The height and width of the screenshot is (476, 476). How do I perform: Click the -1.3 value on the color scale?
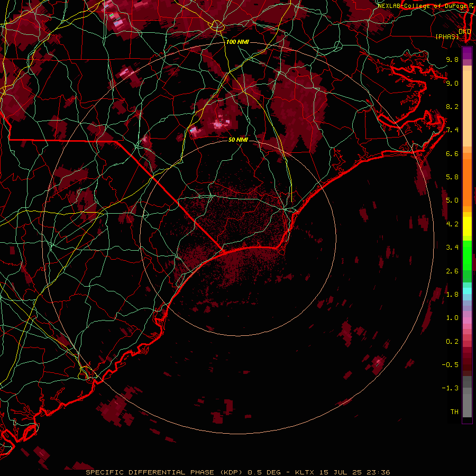coord(450,388)
